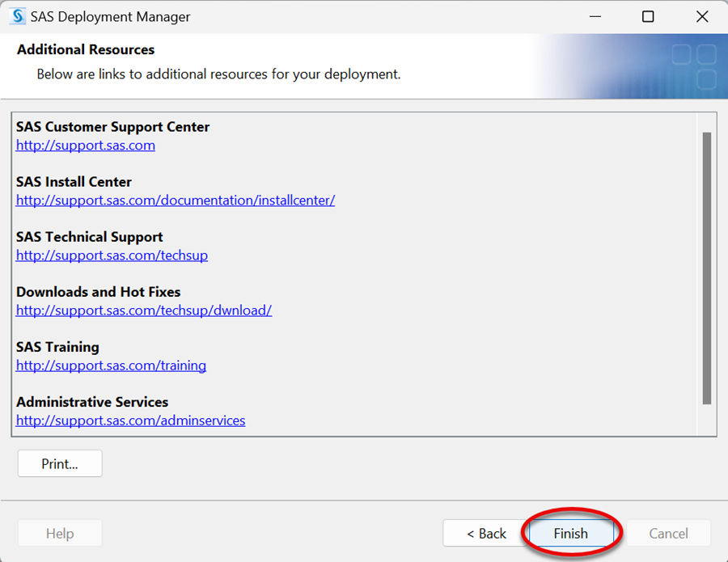
Task: Select the 'SAS Customer Support Center' heading
Action: [112, 127]
